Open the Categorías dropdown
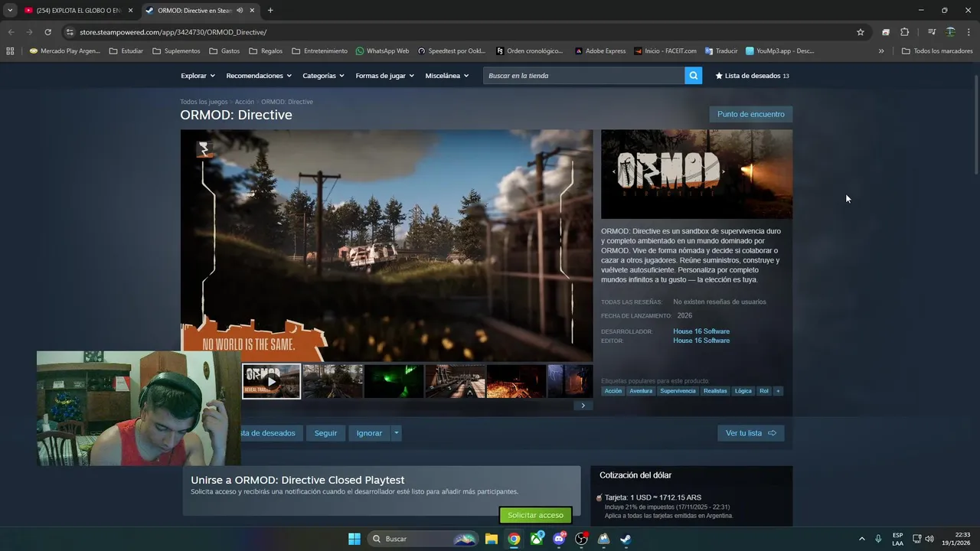This screenshot has width=980, height=551. tap(323, 76)
